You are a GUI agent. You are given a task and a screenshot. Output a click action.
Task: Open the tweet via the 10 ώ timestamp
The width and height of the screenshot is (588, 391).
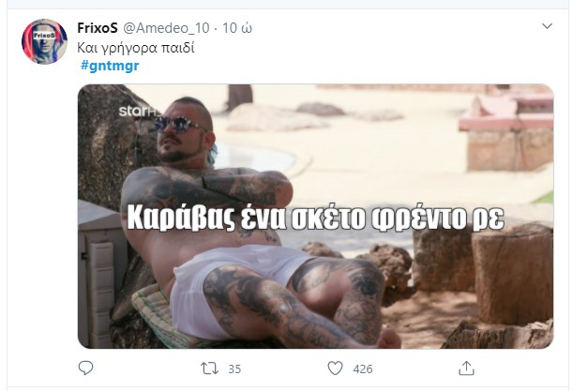pyautogui.click(x=237, y=28)
